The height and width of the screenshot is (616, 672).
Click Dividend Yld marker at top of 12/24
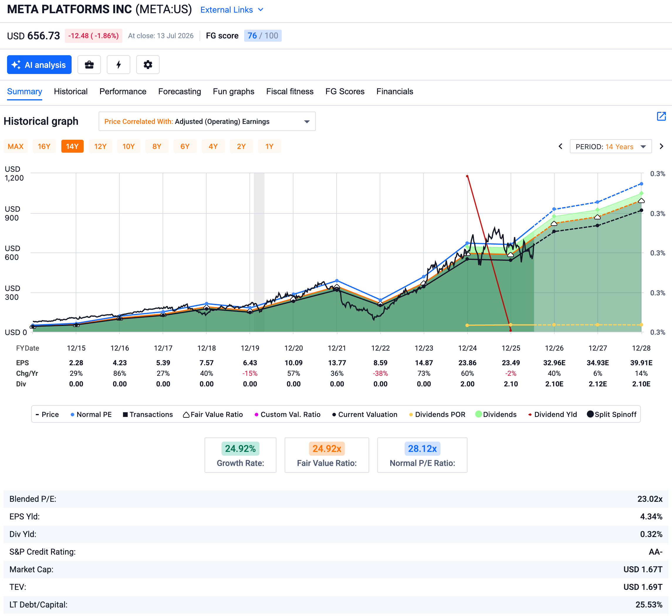[x=467, y=176]
